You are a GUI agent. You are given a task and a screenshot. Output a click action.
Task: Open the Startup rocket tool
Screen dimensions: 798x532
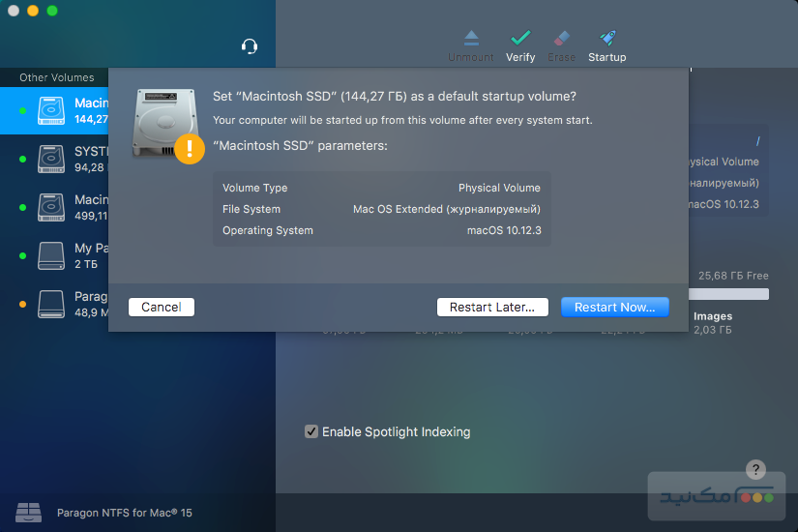607,38
